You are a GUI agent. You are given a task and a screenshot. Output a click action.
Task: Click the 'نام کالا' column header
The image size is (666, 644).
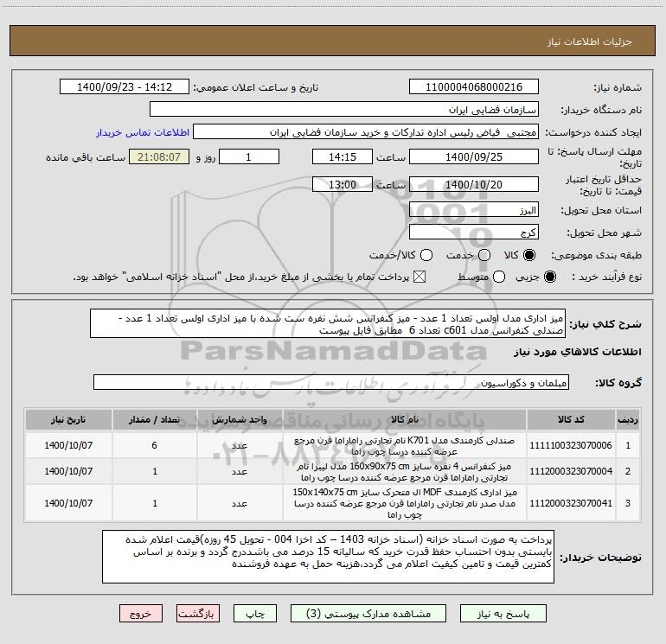pyautogui.click(x=405, y=419)
